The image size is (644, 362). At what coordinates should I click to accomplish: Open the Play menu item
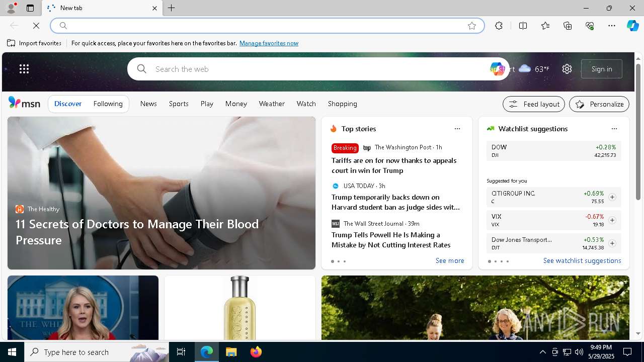207,104
